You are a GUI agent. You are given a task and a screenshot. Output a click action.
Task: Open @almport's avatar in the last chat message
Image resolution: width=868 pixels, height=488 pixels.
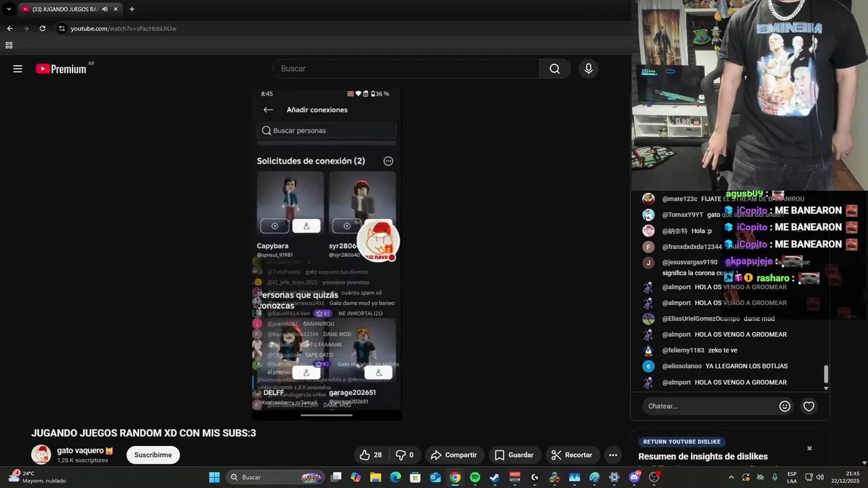(x=648, y=382)
